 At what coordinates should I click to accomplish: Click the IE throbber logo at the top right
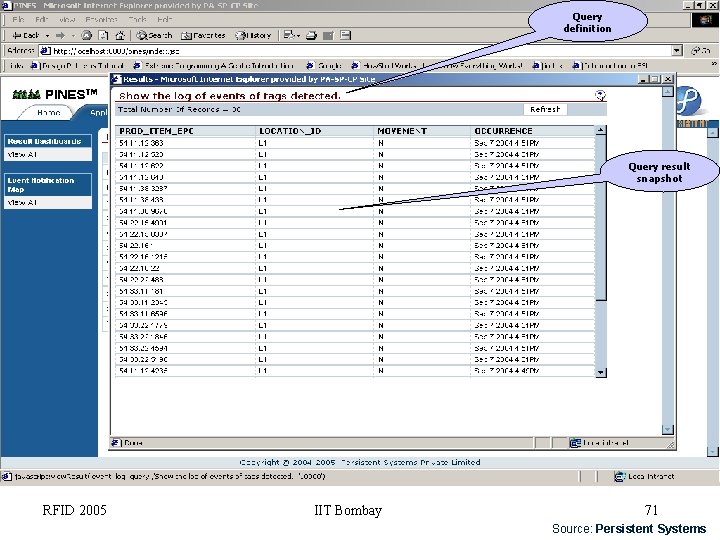pyautogui.click(x=705, y=20)
